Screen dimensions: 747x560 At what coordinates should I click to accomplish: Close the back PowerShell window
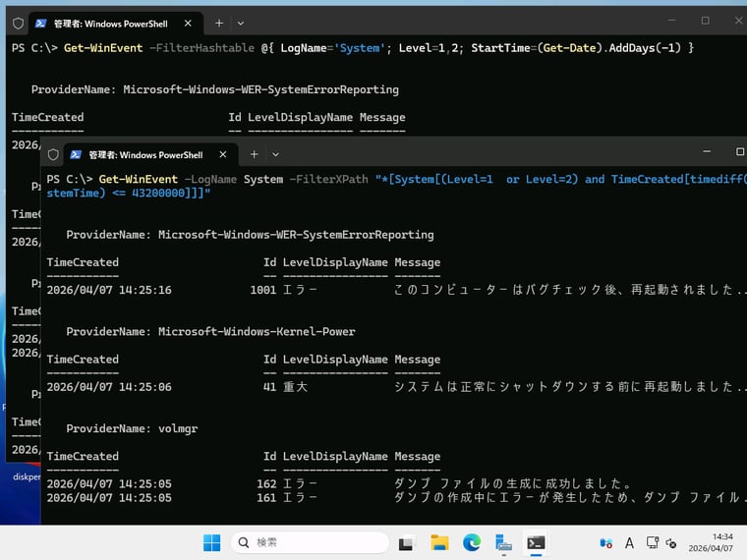coord(738,21)
